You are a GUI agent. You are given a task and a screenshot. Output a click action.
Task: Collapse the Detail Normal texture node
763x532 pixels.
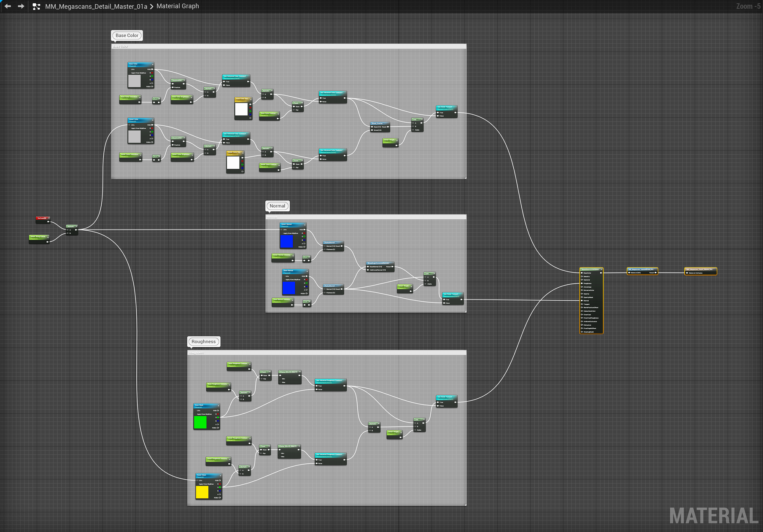tap(305, 225)
